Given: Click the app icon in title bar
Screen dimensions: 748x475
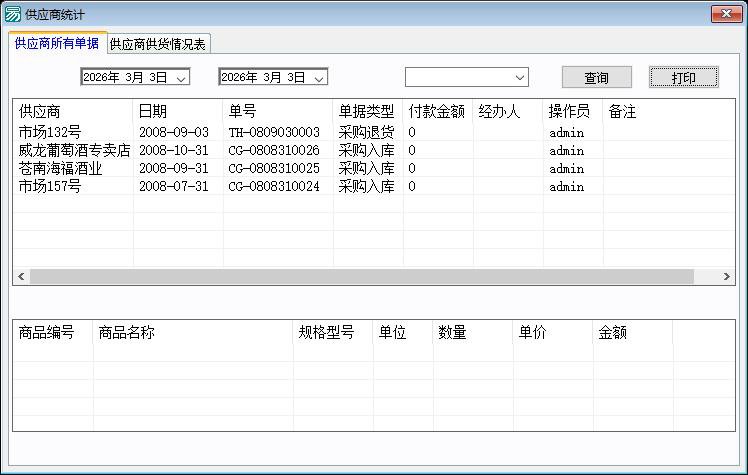Looking at the screenshot, I should tap(13, 13).
